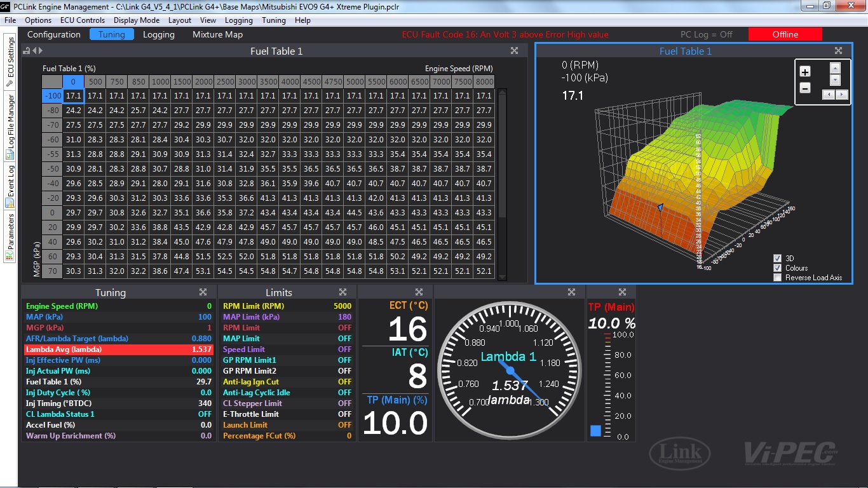
Task: Maximize the Limits panel
Action: click(343, 292)
